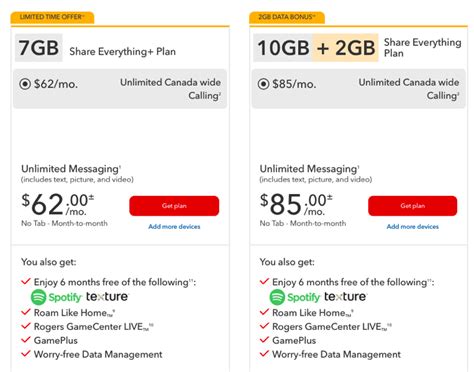Add more devices to the $85 plan
Viewport: 474px width, 372px height.
(x=413, y=227)
